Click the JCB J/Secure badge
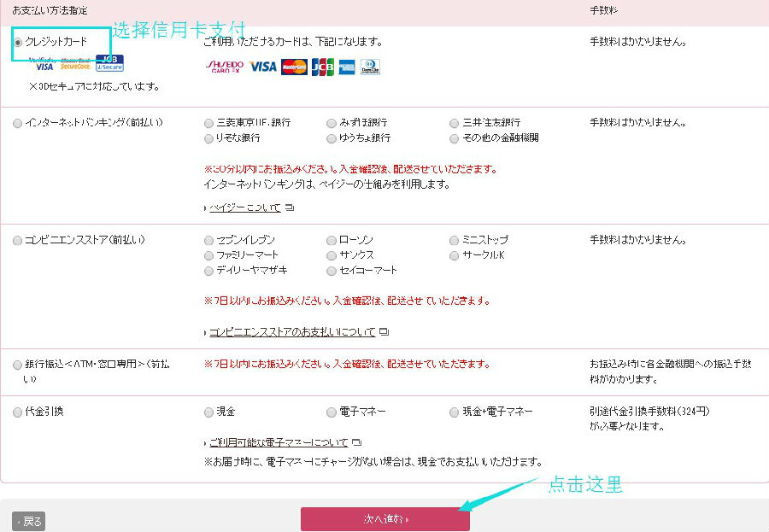Viewport: 769px width, 532px height. click(109, 62)
